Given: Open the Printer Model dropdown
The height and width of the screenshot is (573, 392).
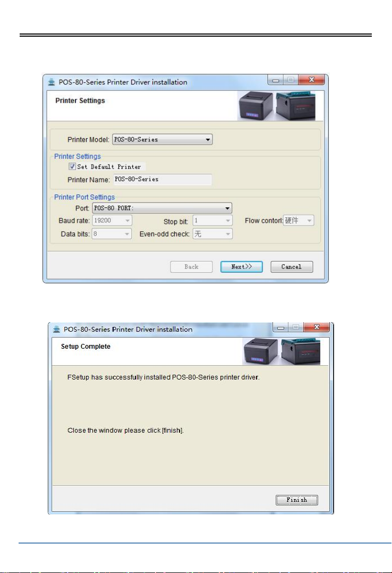Looking at the screenshot, I should pos(162,139).
